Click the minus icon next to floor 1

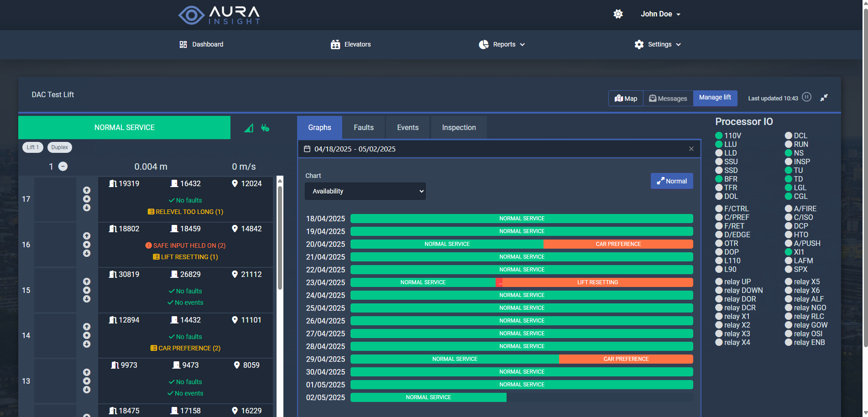pyautogui.click(x=63, y=167)
